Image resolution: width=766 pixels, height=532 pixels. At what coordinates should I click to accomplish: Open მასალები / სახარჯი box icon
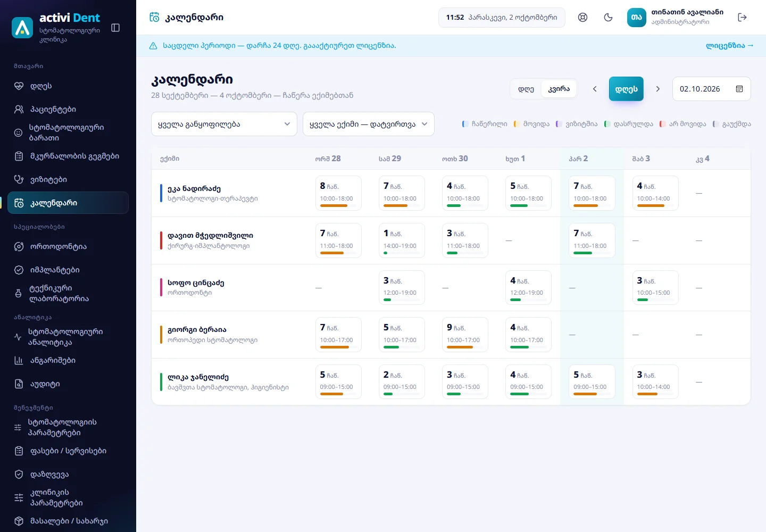coord(19,521)
